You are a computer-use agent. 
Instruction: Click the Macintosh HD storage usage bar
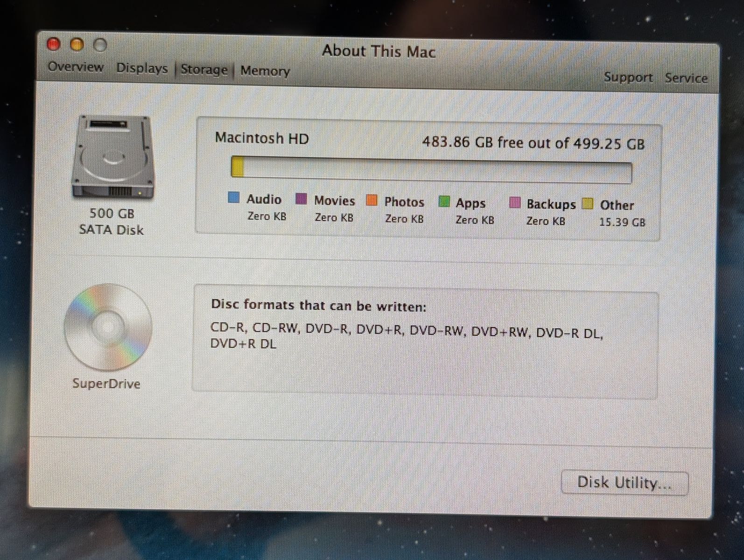coord(431,170)
